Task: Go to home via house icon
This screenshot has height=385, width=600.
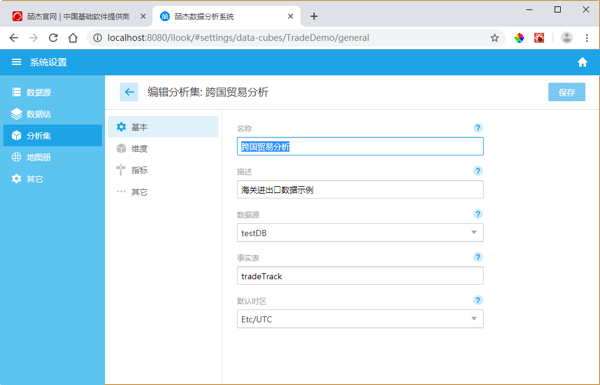Action: click(582, 62)
